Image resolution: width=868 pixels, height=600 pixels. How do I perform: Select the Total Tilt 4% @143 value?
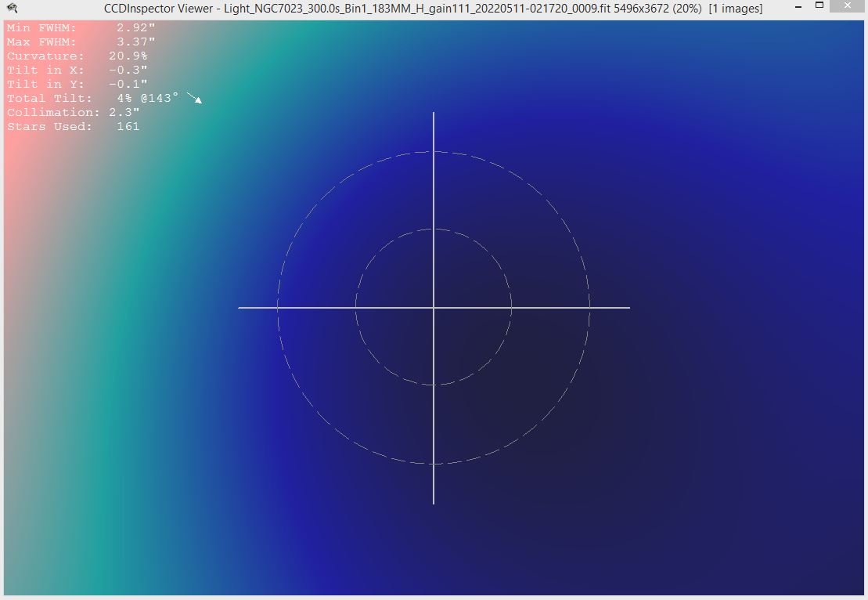(149, 98)
